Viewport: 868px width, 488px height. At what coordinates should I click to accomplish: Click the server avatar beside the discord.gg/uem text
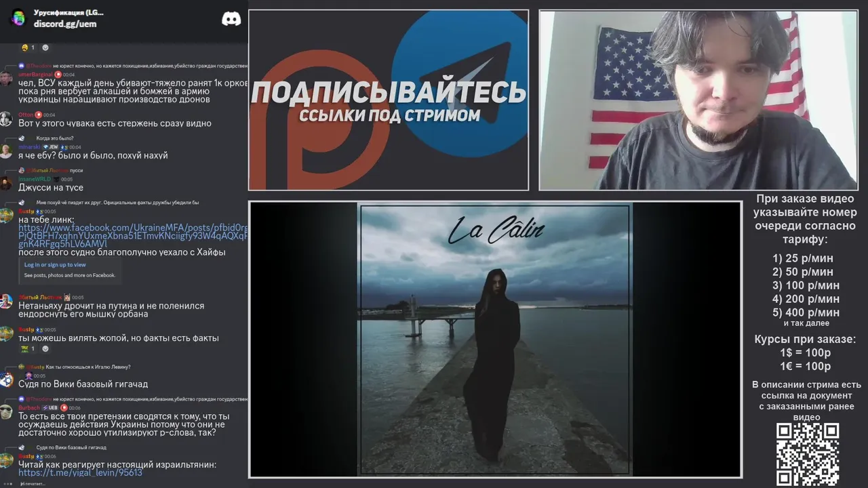coord(18,18)
